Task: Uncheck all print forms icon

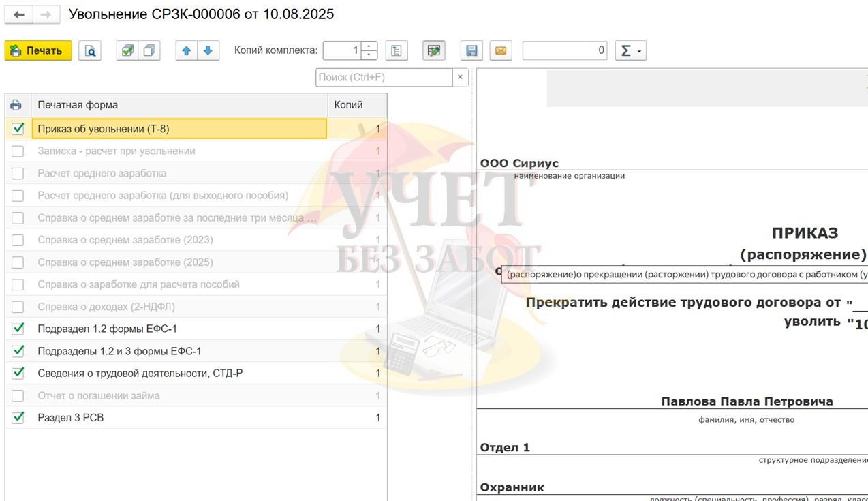Action: [x=149, y=50]
